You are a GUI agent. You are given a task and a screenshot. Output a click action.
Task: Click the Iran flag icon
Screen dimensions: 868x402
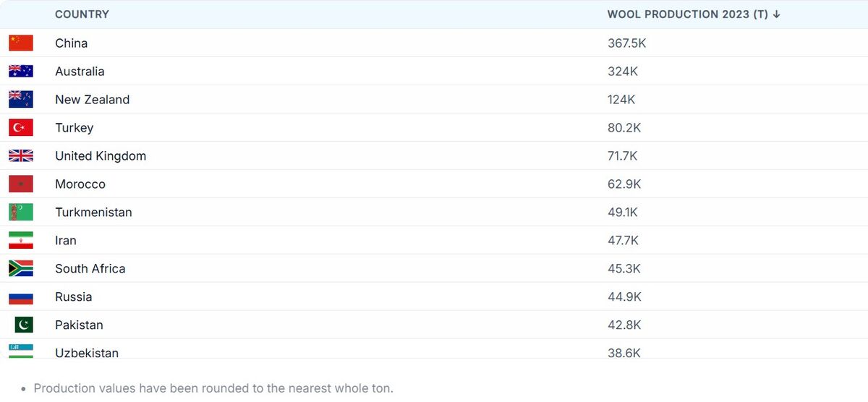[21, 241]
